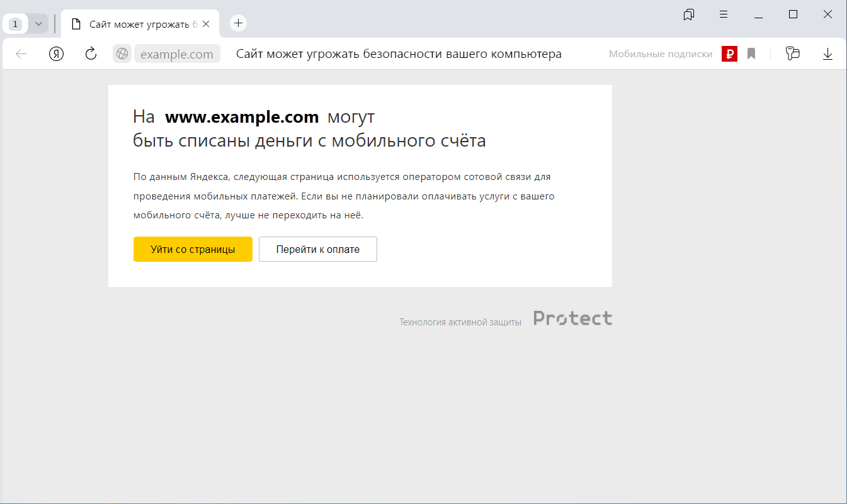Image resolution: width=847 pixels, height=504 pixels.
Task: Open the browser hamburger menu
Action: pos(724,14)
